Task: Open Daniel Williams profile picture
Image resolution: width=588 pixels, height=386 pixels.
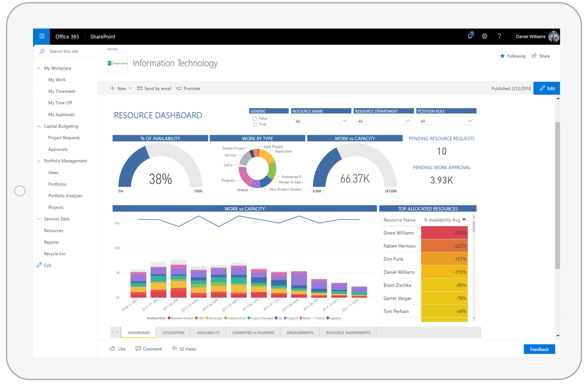Action: pos(554,36)
